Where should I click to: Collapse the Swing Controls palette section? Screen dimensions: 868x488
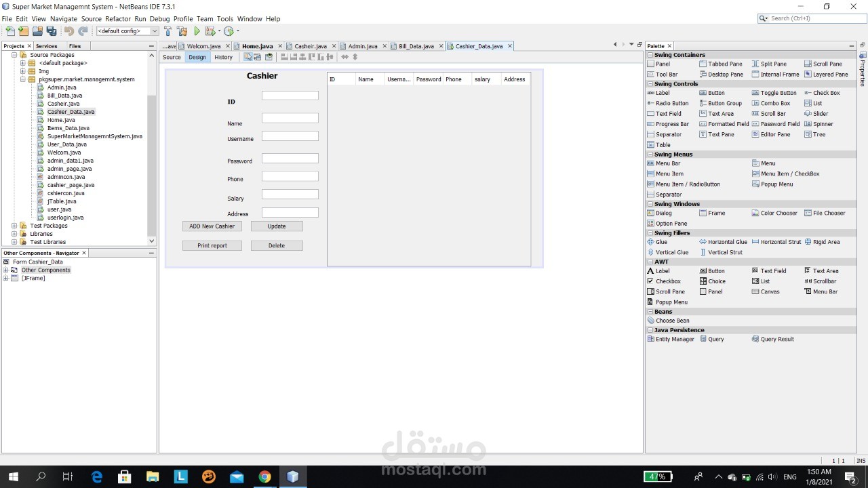pyautogui.click(x=650, y=84)
